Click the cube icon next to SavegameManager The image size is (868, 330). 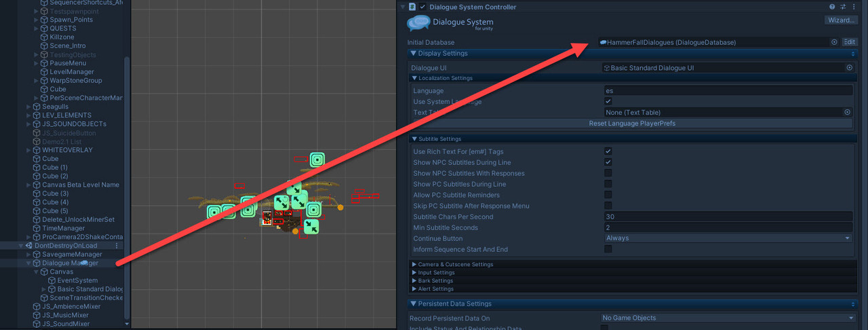pos(37,255)
